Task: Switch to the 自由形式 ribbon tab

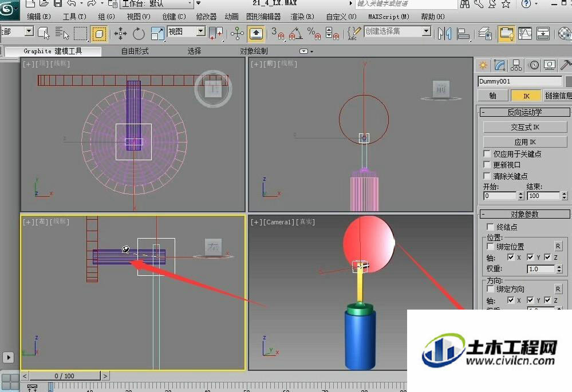Action: [x=135, y=52]
